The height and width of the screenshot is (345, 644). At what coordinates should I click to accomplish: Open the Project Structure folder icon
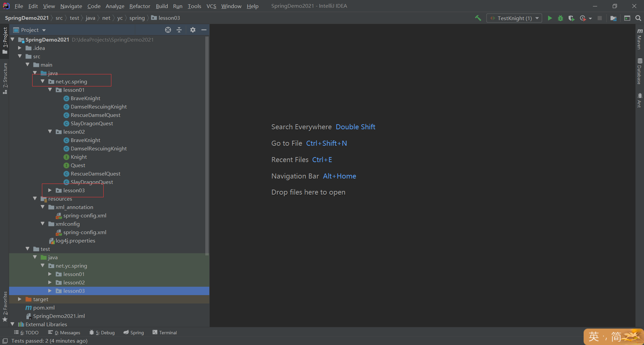coord(613,18)
